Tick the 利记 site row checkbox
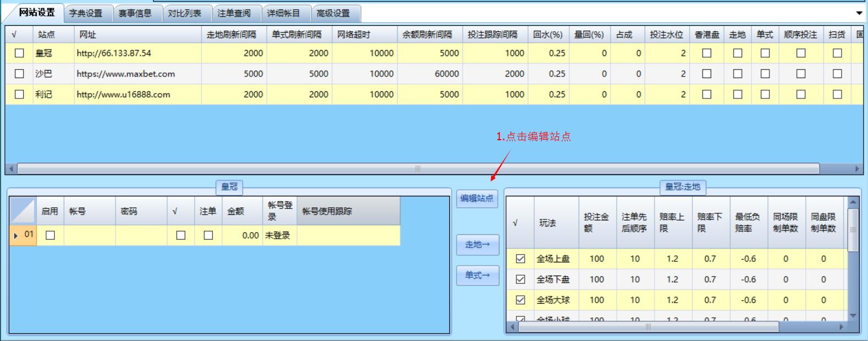This screenshot has width=868, height=341. click(x=19, y=95)
